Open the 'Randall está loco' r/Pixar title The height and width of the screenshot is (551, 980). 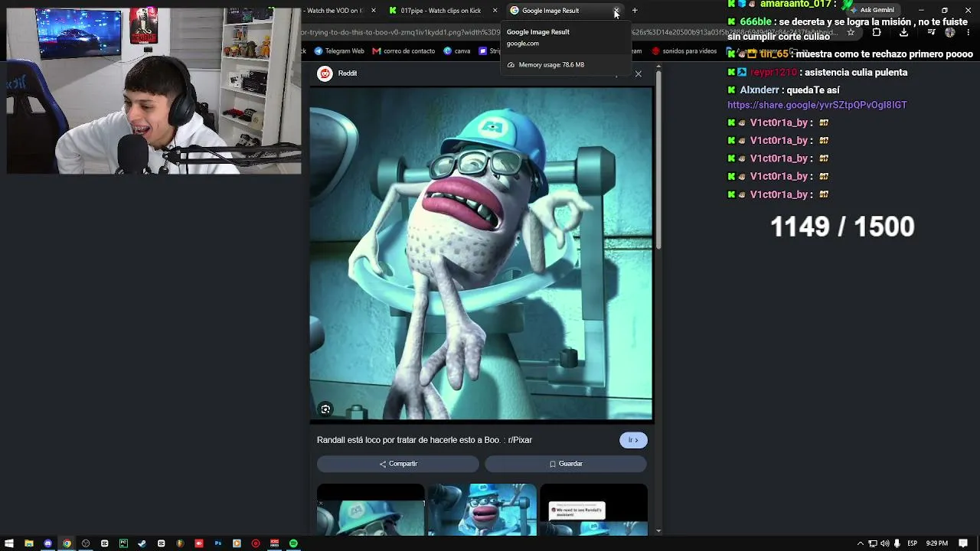point(424,440)
